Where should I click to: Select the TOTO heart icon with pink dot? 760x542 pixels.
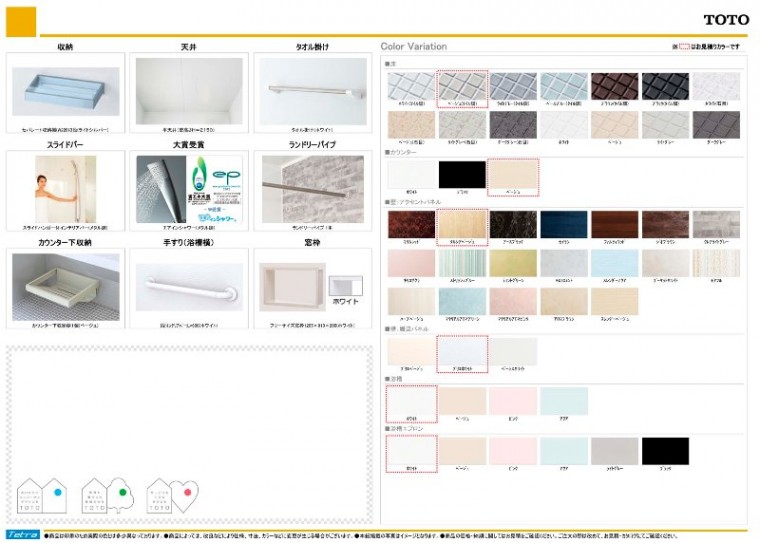click(173, 495)
